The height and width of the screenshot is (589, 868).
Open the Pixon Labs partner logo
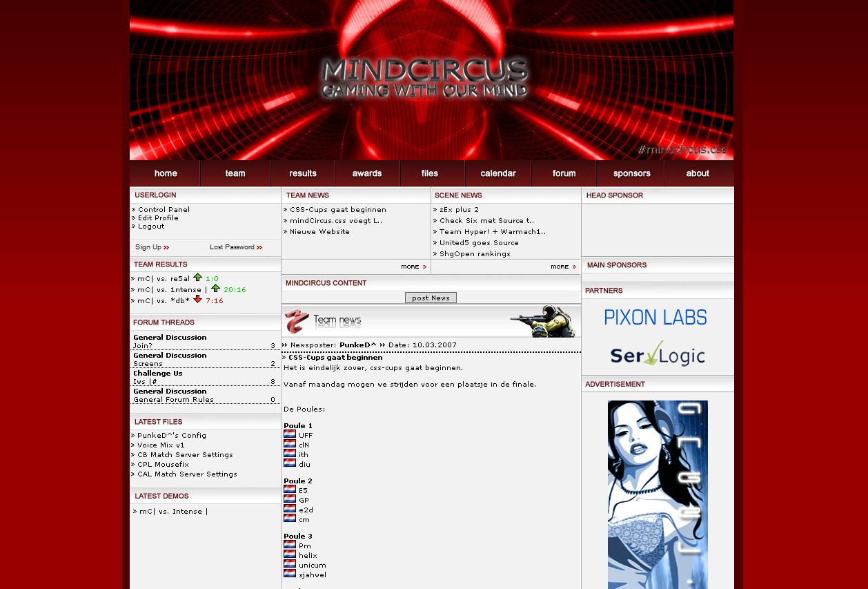[655, 318]
